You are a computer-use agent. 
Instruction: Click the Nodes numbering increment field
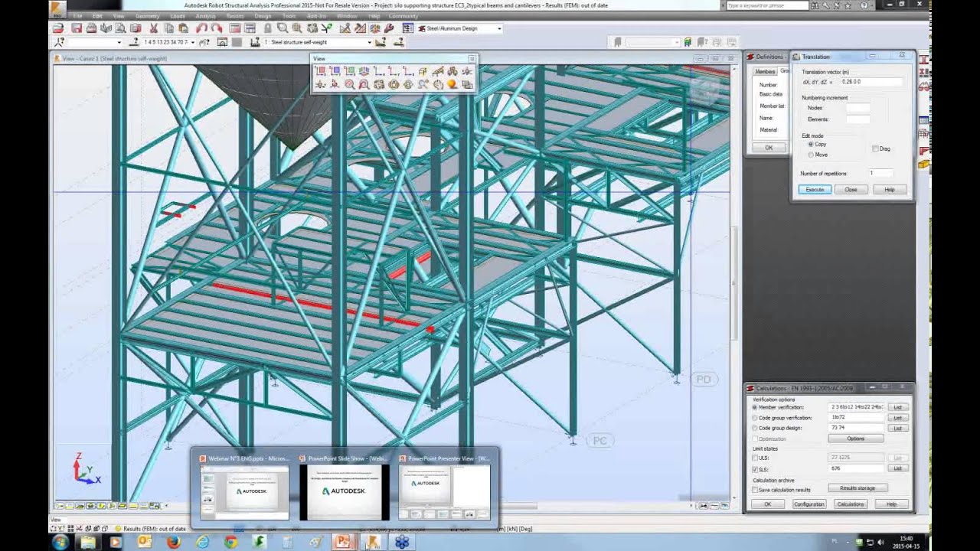point(858,108)
